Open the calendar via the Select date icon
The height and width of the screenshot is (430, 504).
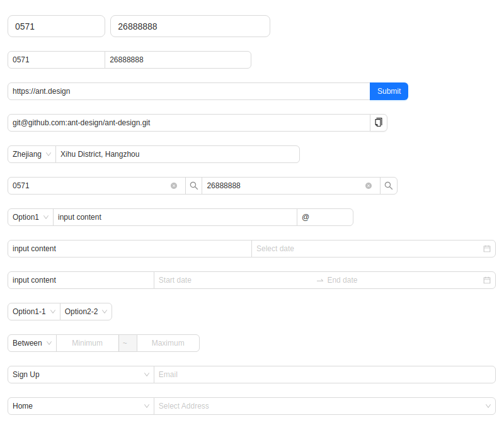point(486,249)
